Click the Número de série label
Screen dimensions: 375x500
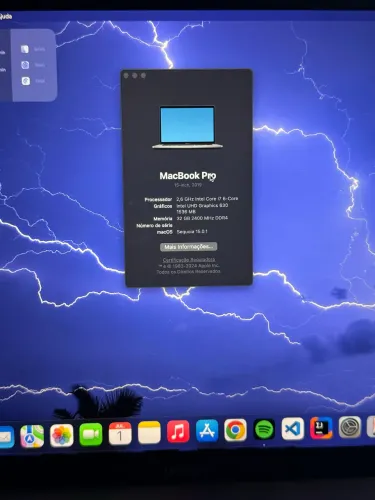[154, 226]
